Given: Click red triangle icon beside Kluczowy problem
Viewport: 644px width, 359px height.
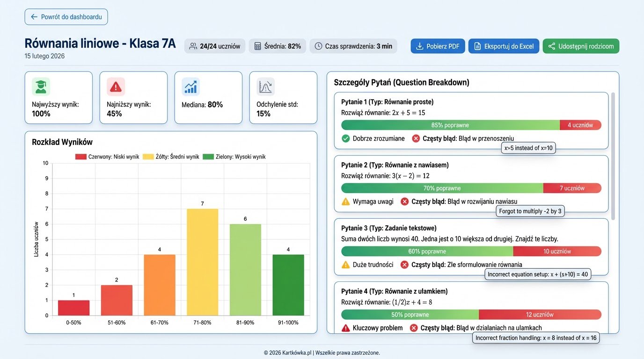Looking at the screenshot, I should click(x=345, y=328).
